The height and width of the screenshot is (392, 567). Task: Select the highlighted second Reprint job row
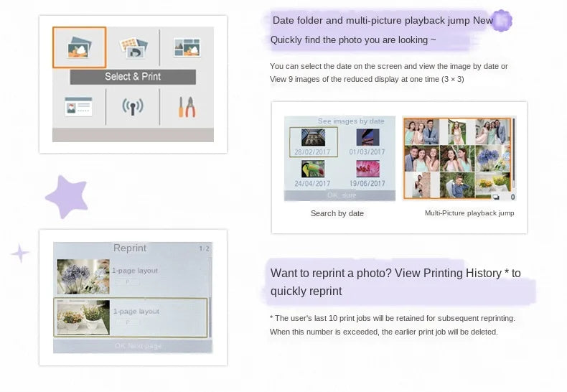(x=131, y=317)
